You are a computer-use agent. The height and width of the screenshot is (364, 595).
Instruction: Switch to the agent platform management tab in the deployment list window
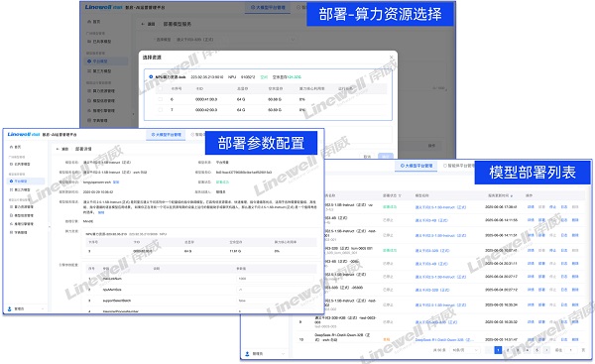[459, 166]
